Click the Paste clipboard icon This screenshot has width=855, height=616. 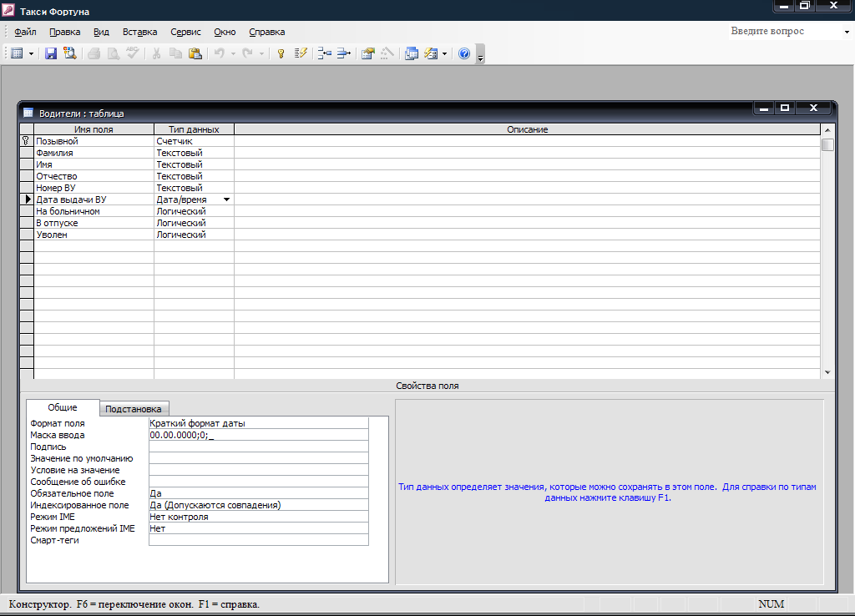(x=195, y=53)
